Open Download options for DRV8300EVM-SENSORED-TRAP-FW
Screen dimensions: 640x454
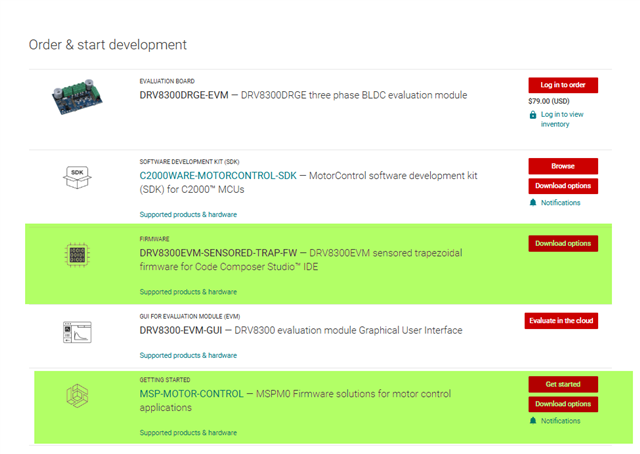coord(563,243)
